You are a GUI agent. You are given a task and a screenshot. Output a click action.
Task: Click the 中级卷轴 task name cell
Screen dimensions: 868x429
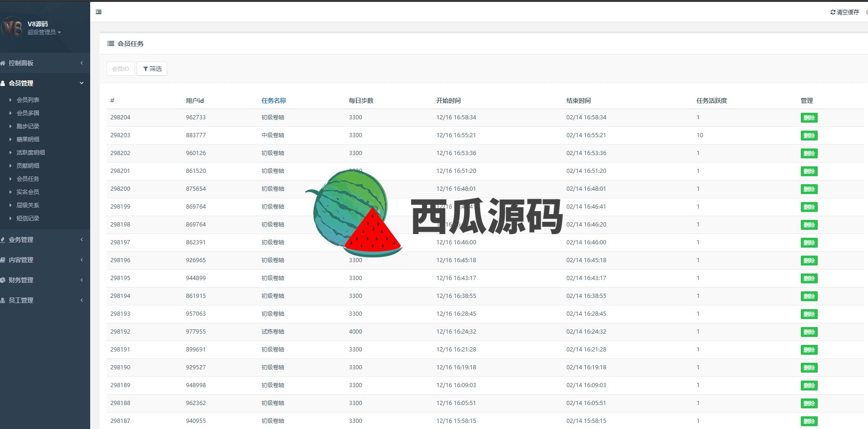[273, 135]
